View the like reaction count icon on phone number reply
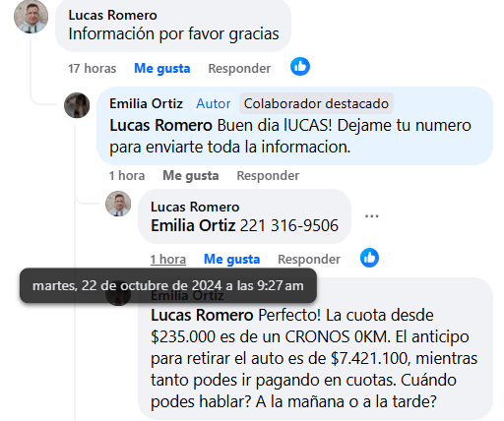 (x=369, y=258)
